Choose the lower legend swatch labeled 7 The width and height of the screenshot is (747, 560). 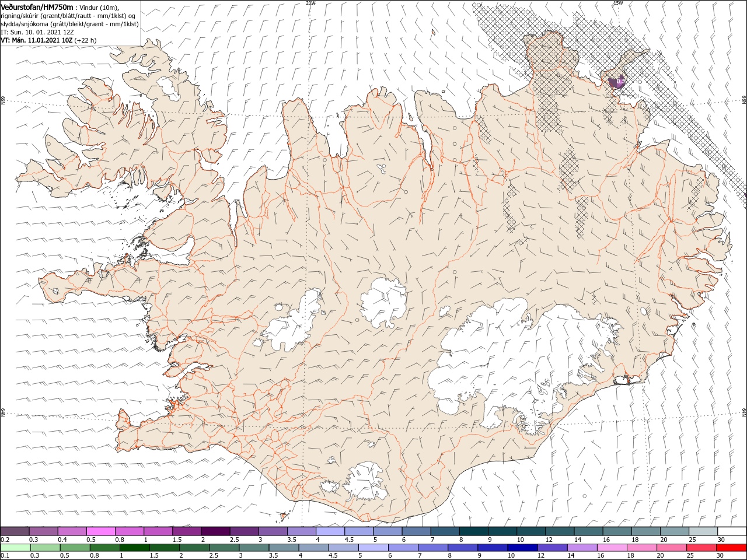433,547
